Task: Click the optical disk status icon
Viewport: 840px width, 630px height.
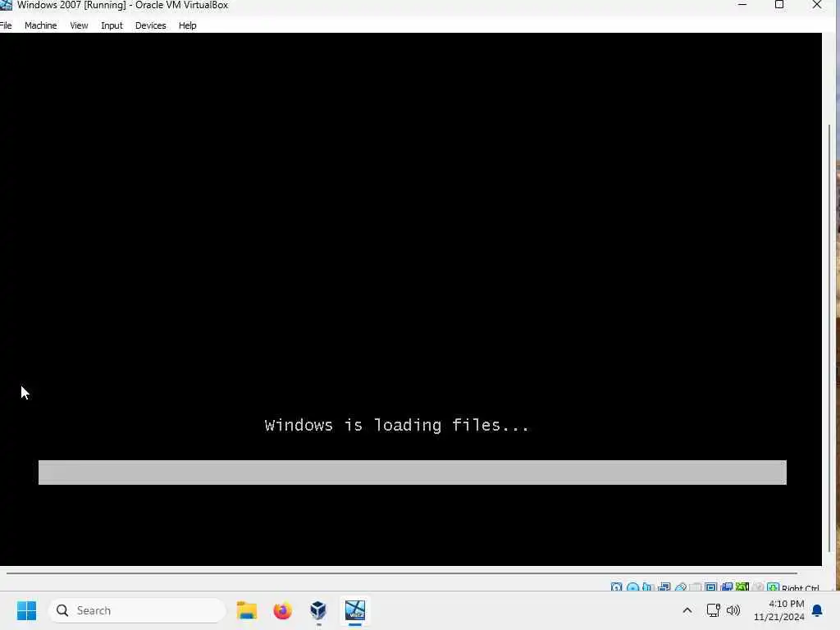Action: (x=632, y=587)
